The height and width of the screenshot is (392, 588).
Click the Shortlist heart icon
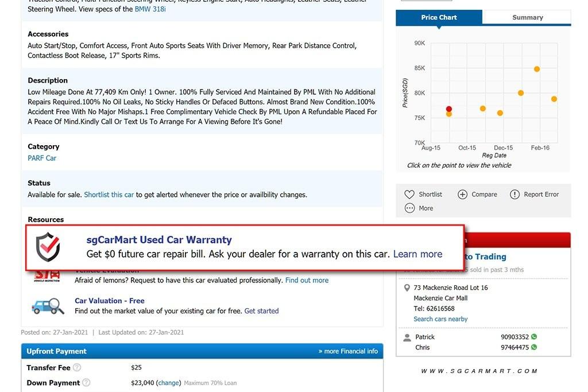409,195
